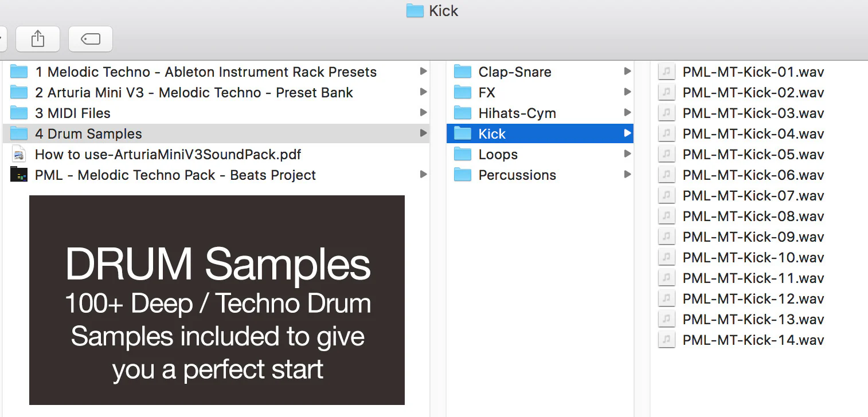
Task: Expand the Loops folder arrow
Action: tap(628, 154)
